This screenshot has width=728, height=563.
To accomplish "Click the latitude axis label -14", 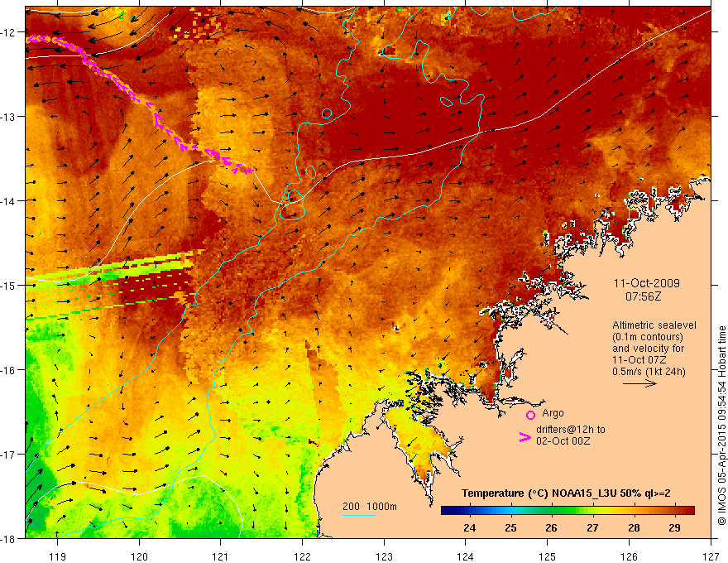I will point(9,201).
